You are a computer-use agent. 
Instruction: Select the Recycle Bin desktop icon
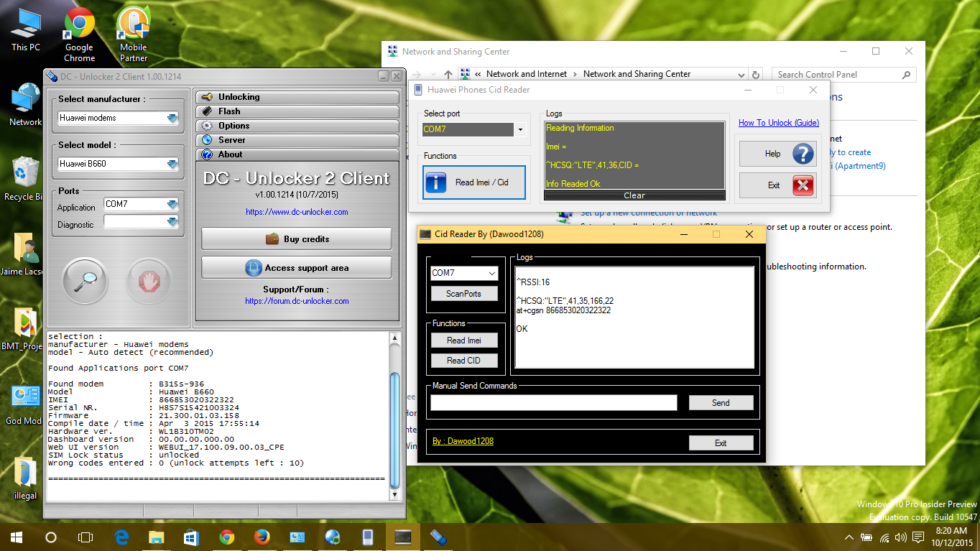pyautogui.click(x=24, y=179)
